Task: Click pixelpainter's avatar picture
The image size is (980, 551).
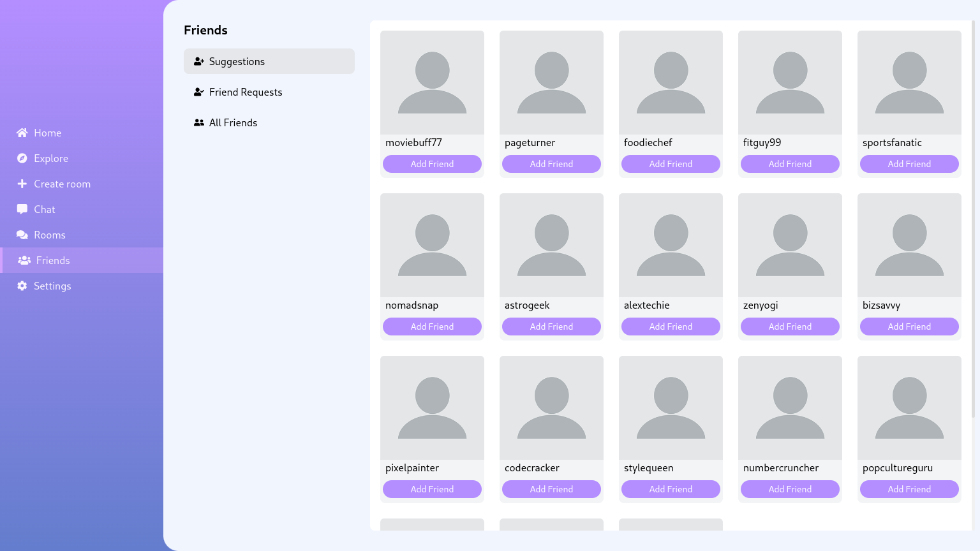Action: tap(432, 408)
